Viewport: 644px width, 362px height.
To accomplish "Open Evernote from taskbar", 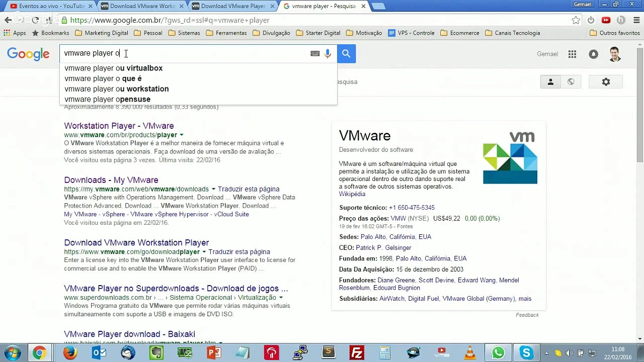I will 156,353.
